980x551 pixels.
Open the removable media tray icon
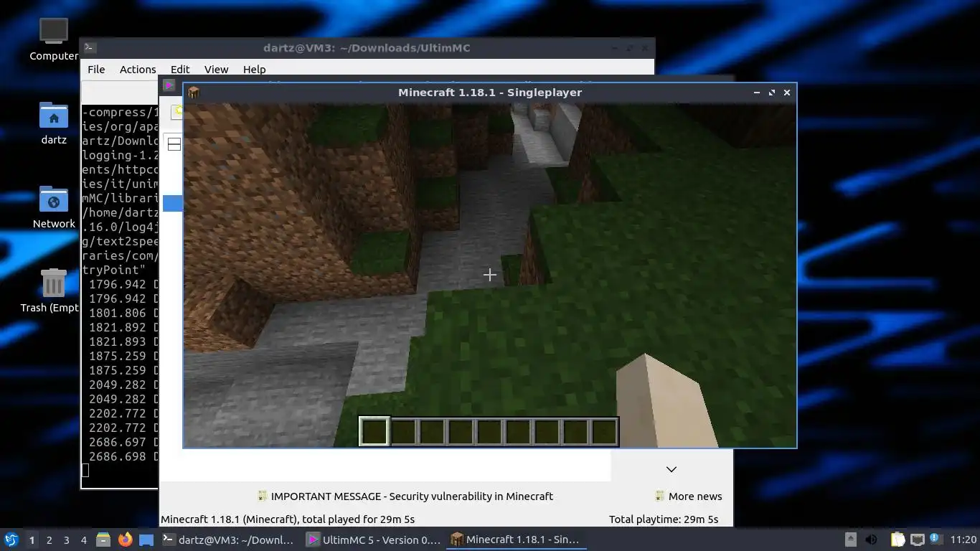coord(851,540)
